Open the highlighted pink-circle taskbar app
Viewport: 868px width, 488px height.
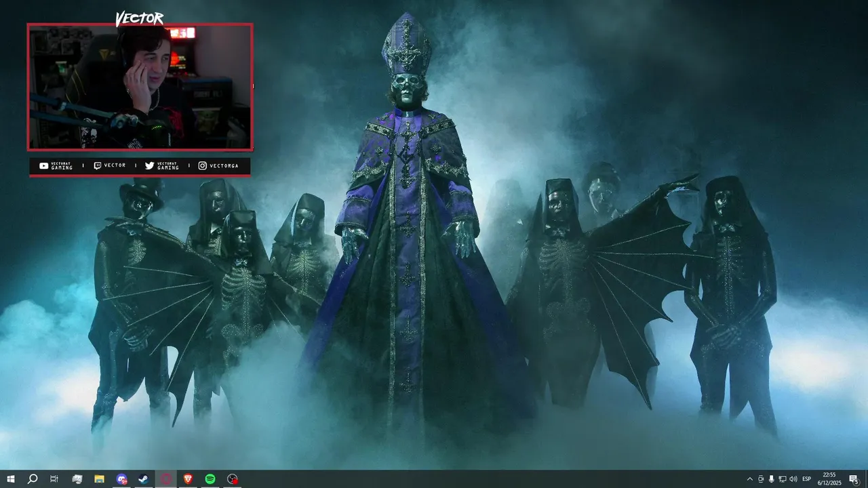click(x=165, y=479)
